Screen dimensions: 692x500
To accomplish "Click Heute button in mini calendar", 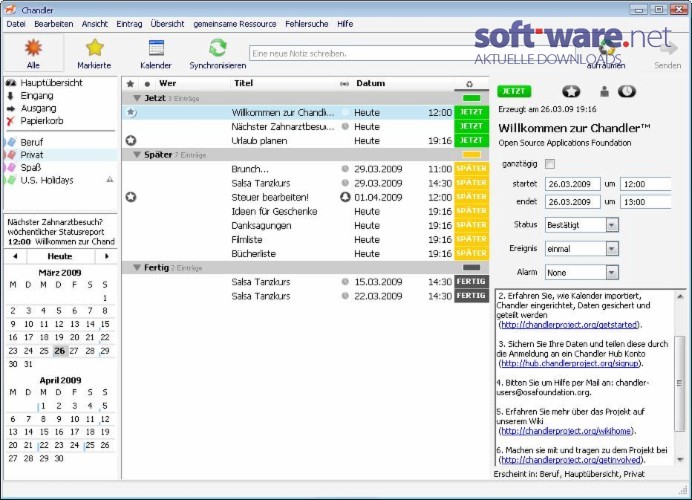I will [x=60, y=256].
